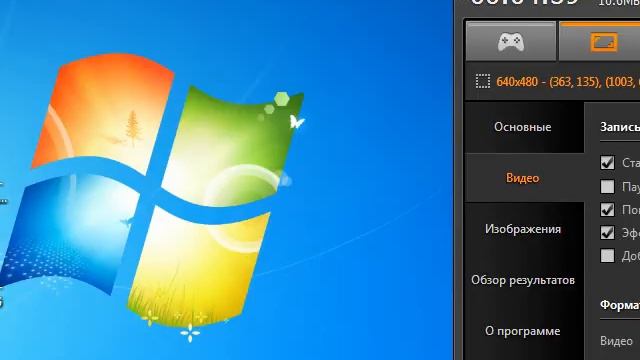
Task: Toggle the checked checkbox beside the 'По' option
Action: tap(607, 209)
